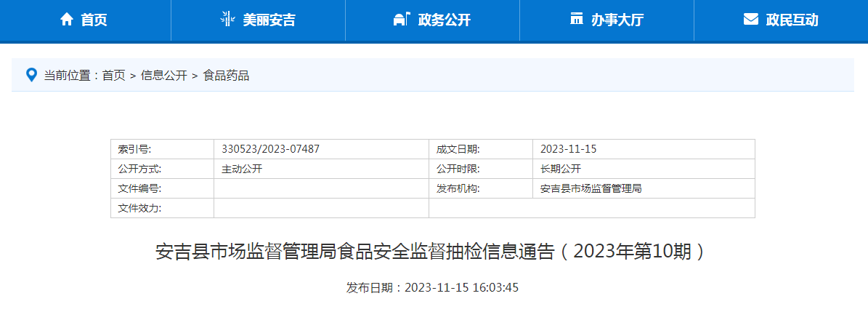This screenshot has width=868, height=312.
Task: Click the 发布日期 timestamp below the title
Action: (x=432, y=287)
